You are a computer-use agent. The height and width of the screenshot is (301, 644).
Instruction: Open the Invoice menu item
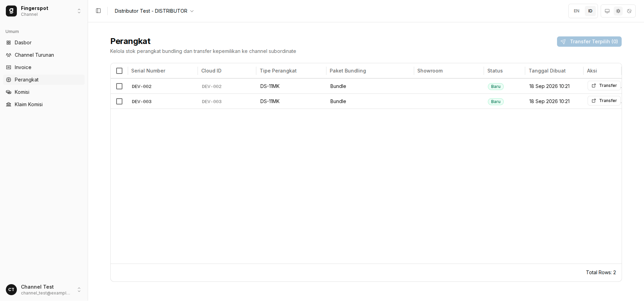point(44,67)
